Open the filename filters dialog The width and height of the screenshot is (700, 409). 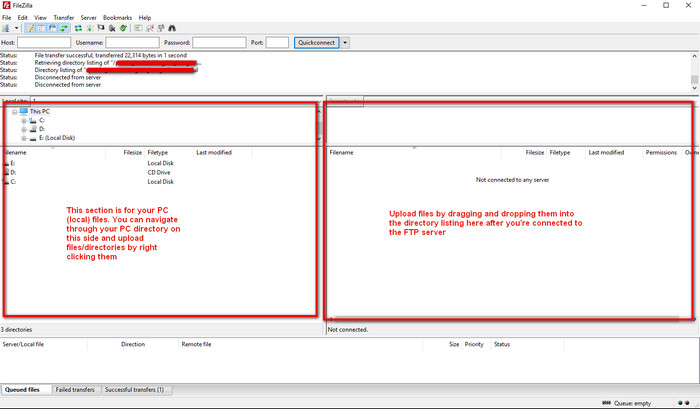(138, 28)
